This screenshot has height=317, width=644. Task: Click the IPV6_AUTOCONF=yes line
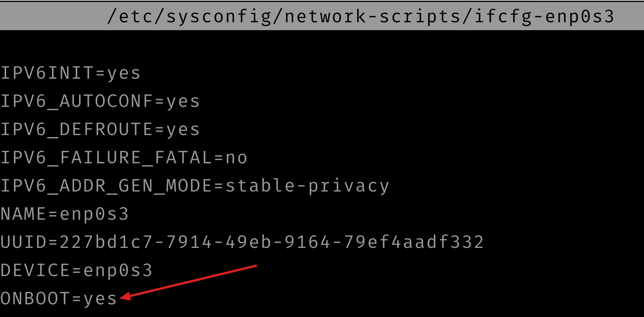pyautogui.click(x=100, y=102)
